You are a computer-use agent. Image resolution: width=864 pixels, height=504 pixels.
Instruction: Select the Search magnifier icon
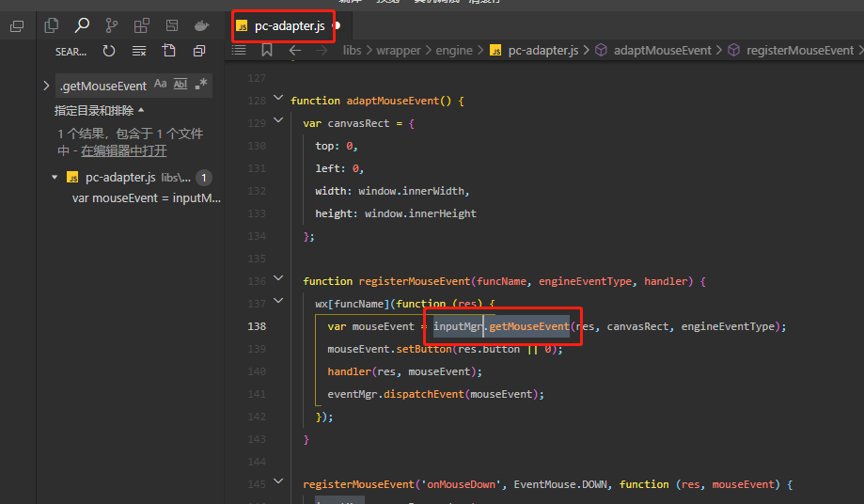click(x=82, y=25)
